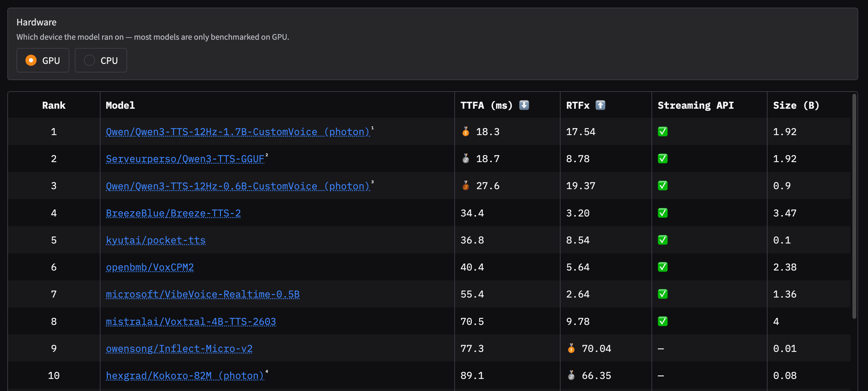Screen dimensions: 868x391
Task: Click the TTFA value 77.3
Action: [x=472, y=348]
